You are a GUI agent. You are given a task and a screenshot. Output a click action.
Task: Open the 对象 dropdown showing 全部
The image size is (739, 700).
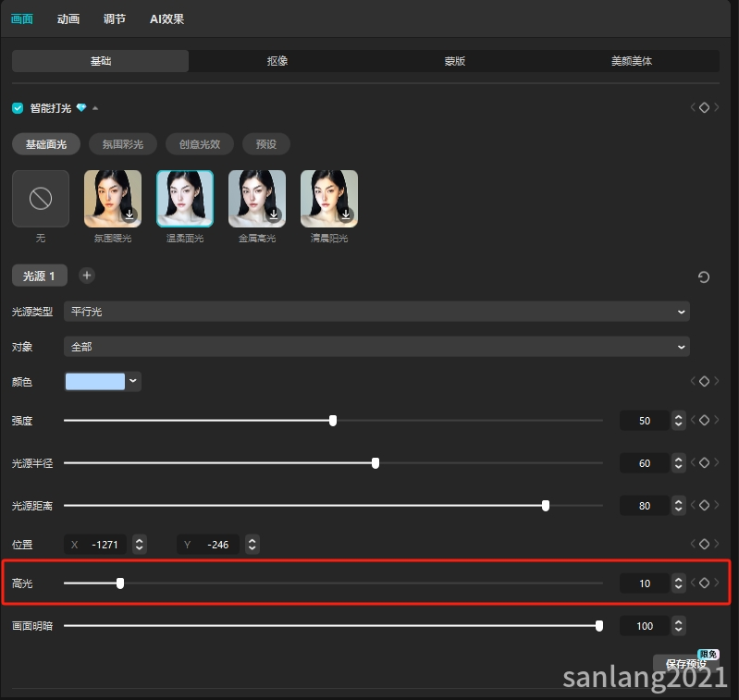pyautogui.click(x=376, y=347)
